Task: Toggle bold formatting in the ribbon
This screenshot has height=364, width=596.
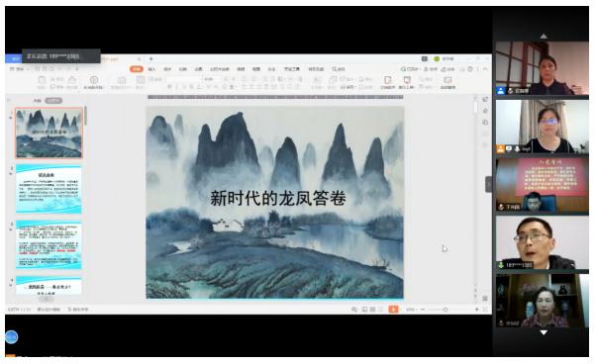Action: [x=169, y=87]
